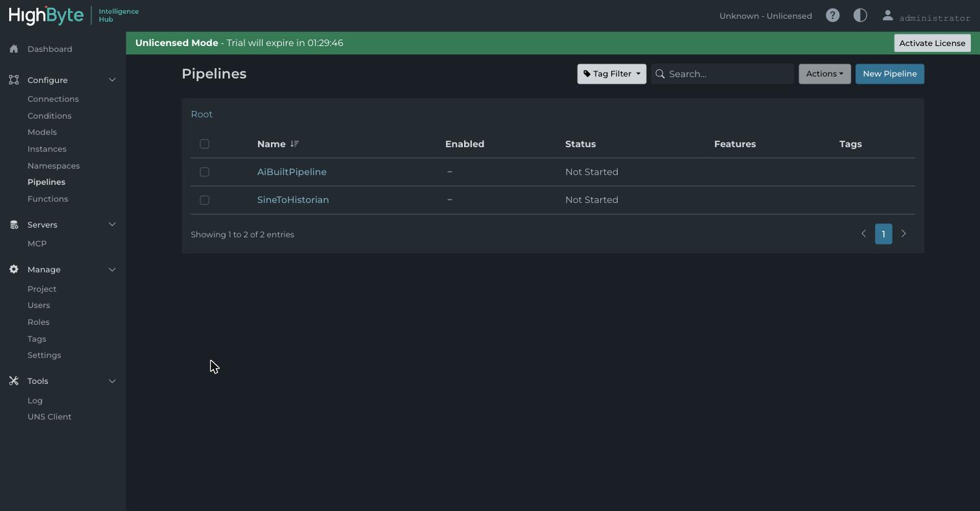Screen dimensions: 980x511
Task: Click "Unknown - Unlicensed" status text
Action: coord(765,16)
